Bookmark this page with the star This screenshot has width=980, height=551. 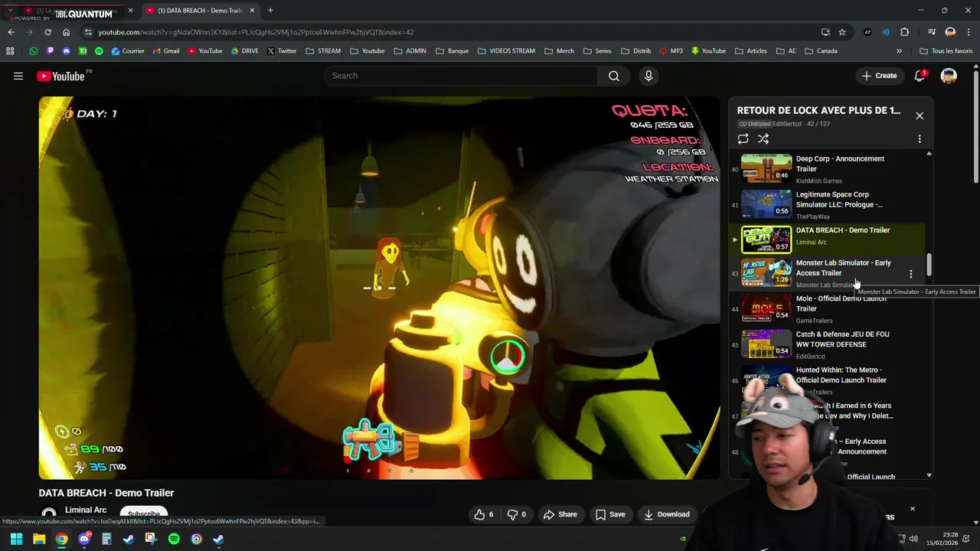(842, 32)
